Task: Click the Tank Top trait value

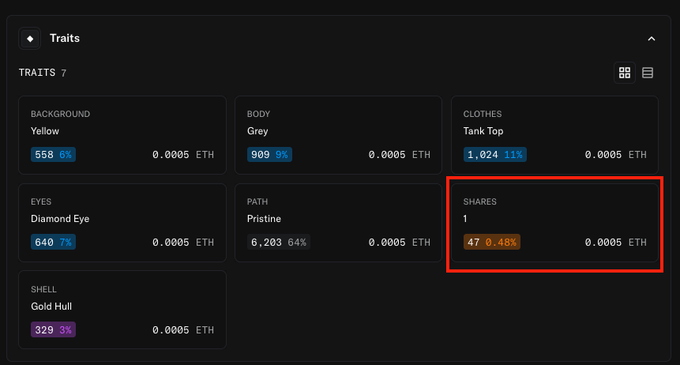Action: point(483,131)
